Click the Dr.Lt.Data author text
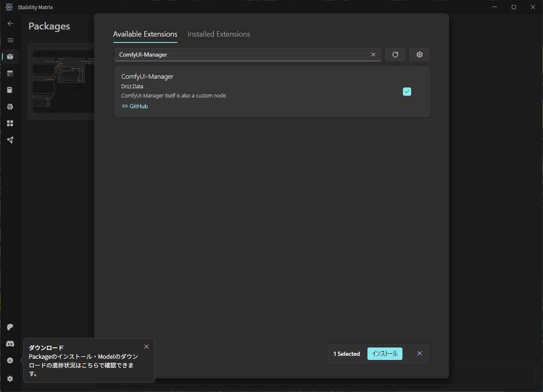543x392 pixels. coord(132,86)
